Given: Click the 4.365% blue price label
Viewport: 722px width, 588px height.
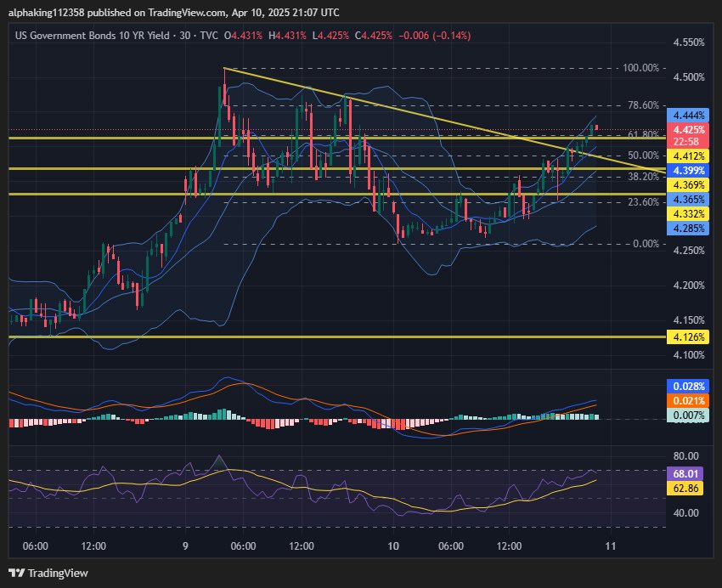Looking at the screenshot, I should pos(688,200).
